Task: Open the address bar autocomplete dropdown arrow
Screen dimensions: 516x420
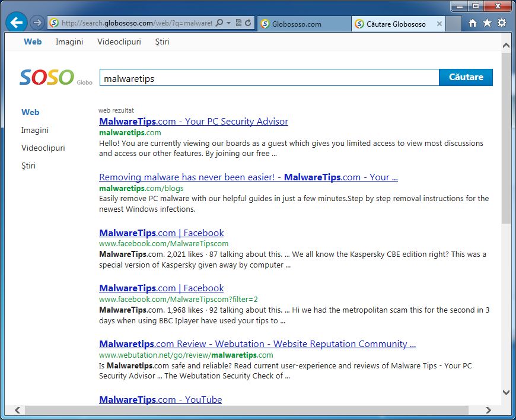Action: 228,23
